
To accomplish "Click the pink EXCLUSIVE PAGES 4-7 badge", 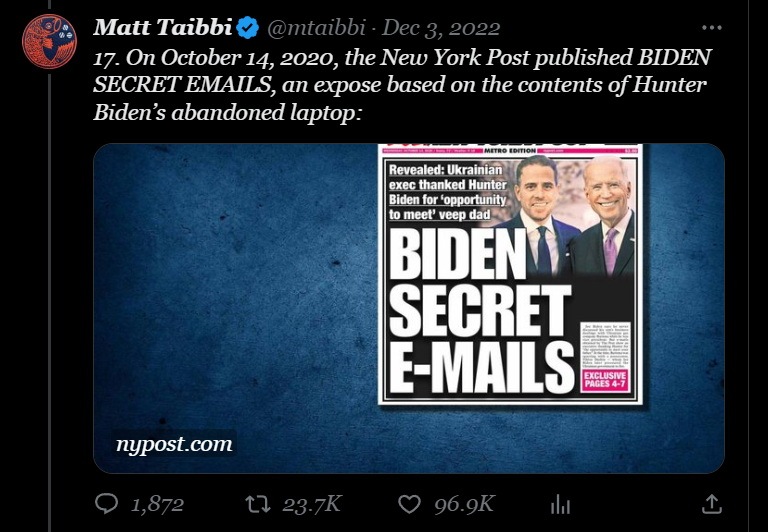I will (605, 380).
